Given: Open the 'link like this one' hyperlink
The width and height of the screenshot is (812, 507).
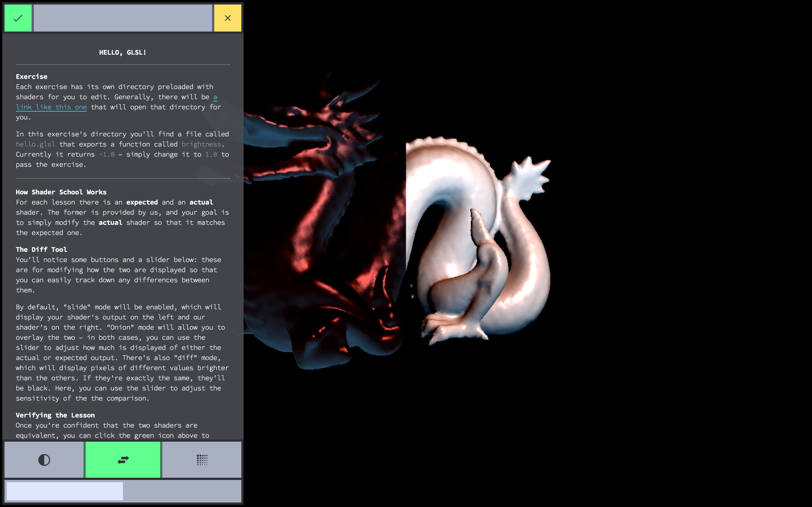Looking at the screenshot, I should click(51, 107).
